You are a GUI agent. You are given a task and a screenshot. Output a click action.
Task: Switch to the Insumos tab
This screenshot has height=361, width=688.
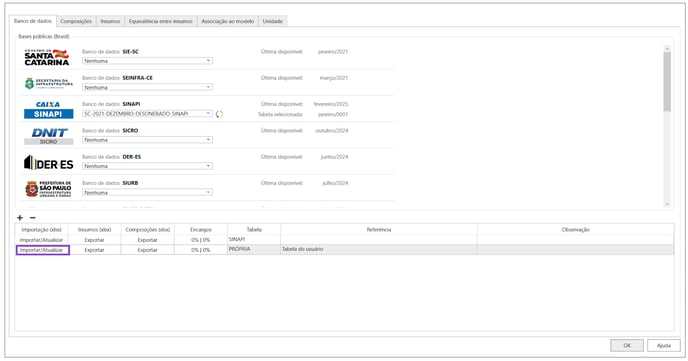point(110,21)
